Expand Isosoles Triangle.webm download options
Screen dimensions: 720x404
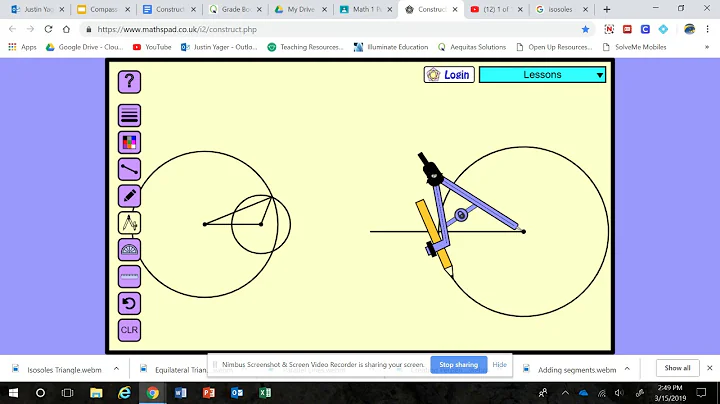tap(116, 369)
